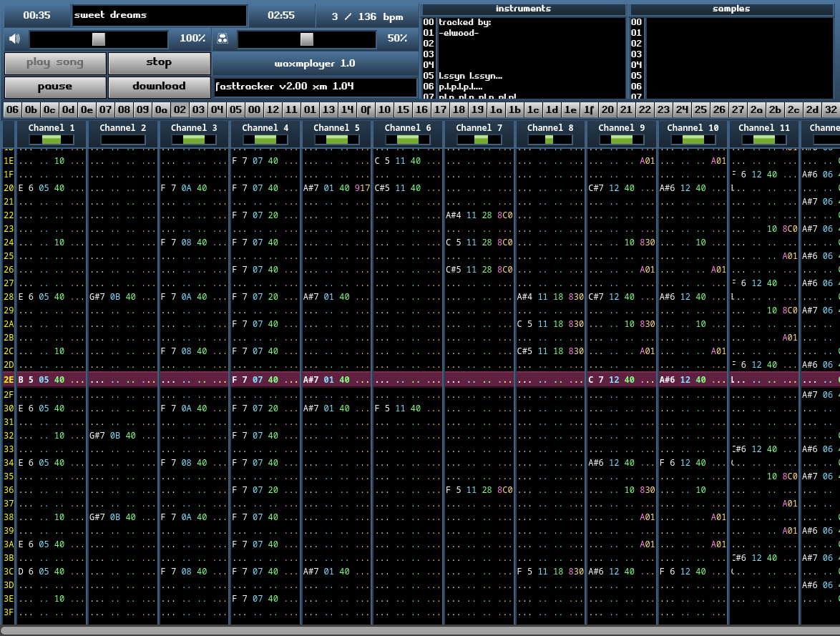
Task: Jump to pattern 06 in order list
Action: pos(12,110)
